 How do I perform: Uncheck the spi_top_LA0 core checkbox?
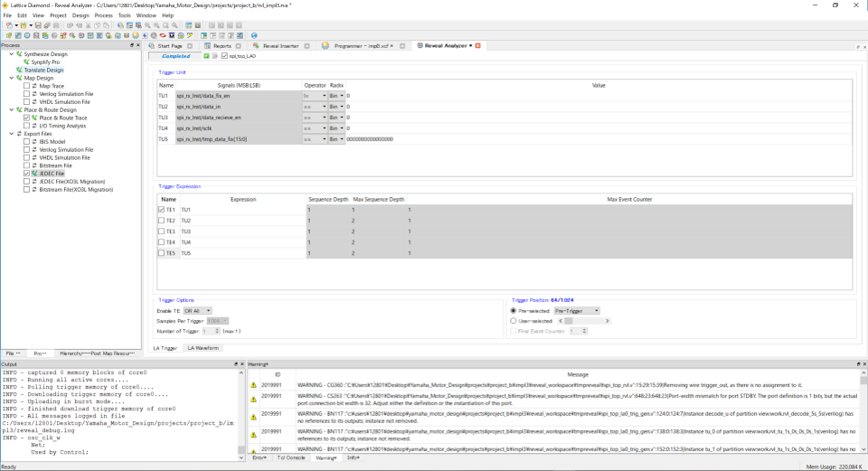(x=225, y=56)
